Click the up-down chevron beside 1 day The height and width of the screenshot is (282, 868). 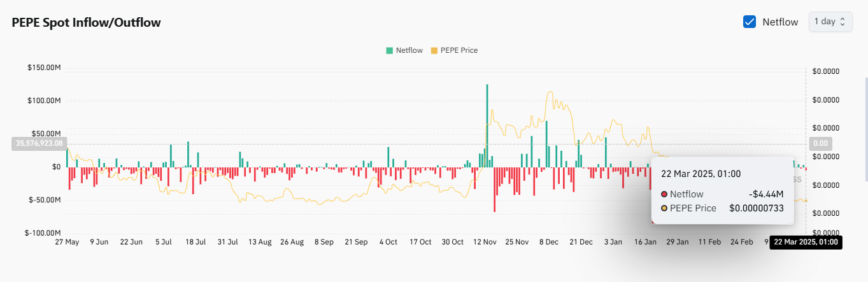(843, 22)
